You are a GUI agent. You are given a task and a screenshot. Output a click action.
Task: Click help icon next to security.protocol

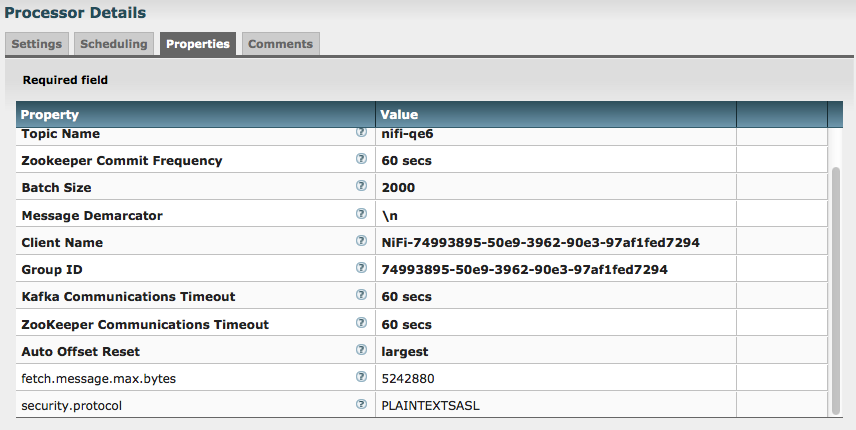[x=361, y=405]
